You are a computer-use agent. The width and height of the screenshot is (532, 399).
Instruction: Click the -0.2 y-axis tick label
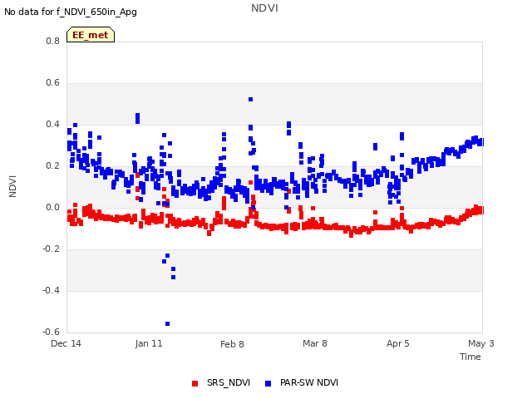click(x=51, y=249)
